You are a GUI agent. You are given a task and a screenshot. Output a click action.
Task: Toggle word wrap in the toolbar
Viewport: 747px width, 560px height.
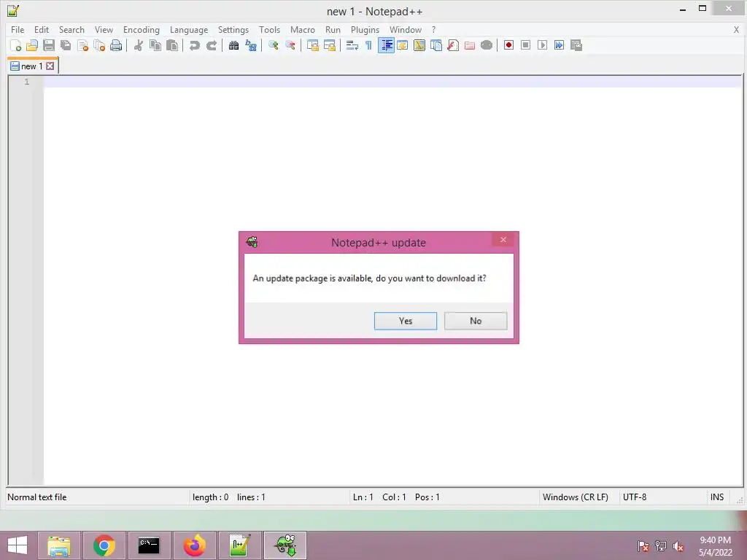352,45
